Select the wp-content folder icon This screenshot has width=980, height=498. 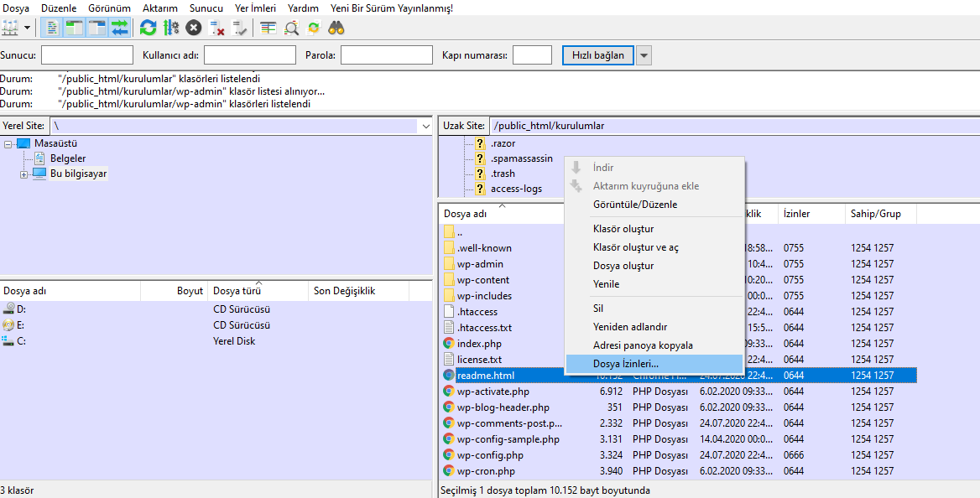449,280
